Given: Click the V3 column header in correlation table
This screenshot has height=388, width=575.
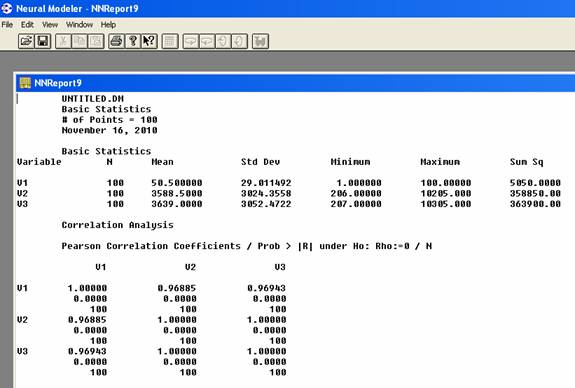Looking at the screenshot, I should coord(280,267).
